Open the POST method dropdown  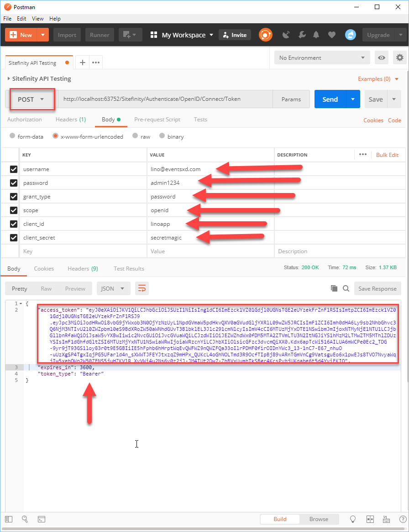[32, 99]
